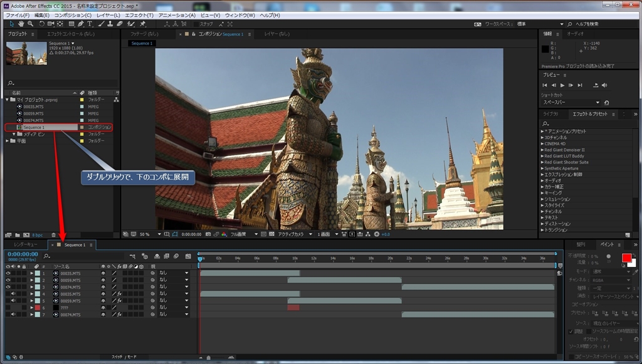Image resolution: width=642 pixels, height=364 pixels.
Task: Select the Rotation tool
Action: pyautogui.click(x=41, y=24)
